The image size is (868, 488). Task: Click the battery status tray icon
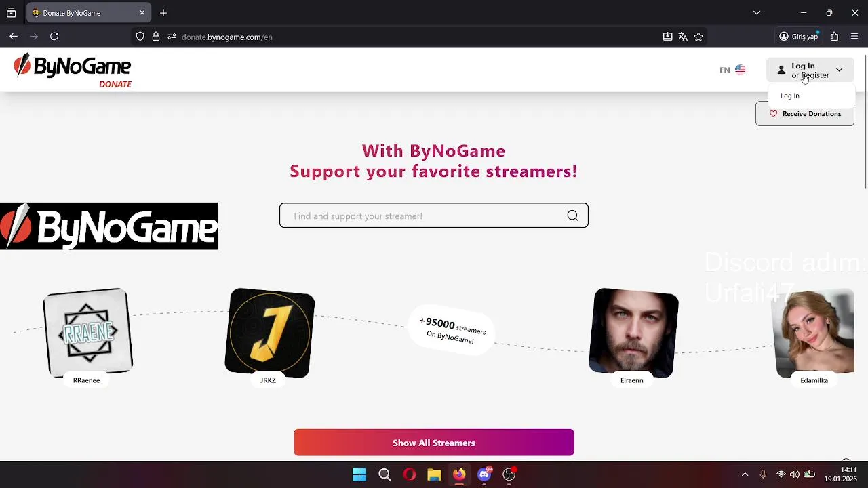click(809, 474)
